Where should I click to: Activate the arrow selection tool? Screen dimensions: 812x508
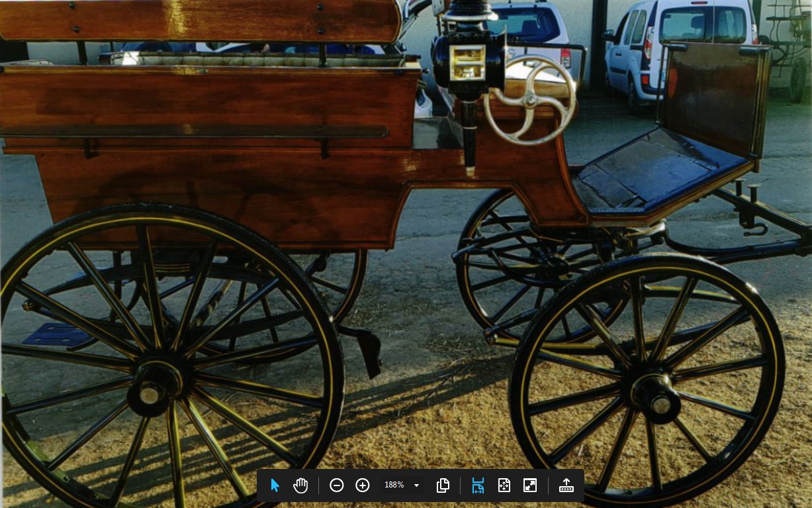coord(275,485)
